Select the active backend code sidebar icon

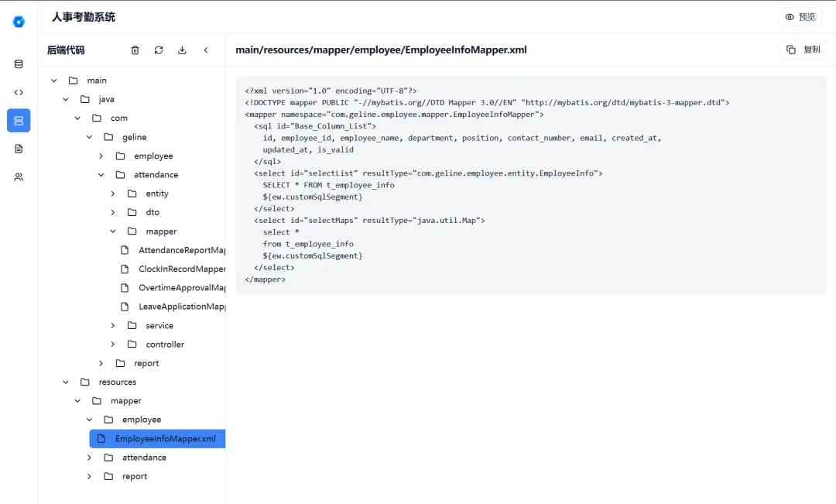pyautogui.click(x=19, y=120)
